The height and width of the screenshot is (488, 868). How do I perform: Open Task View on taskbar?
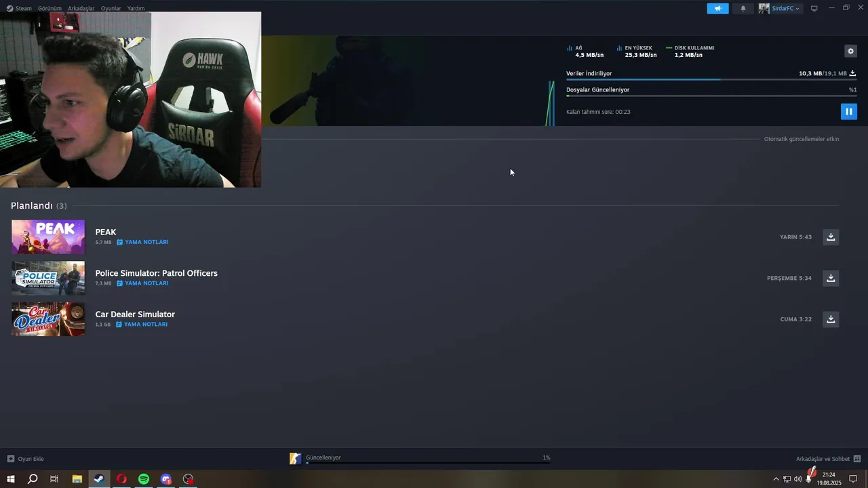click(54, 479)
